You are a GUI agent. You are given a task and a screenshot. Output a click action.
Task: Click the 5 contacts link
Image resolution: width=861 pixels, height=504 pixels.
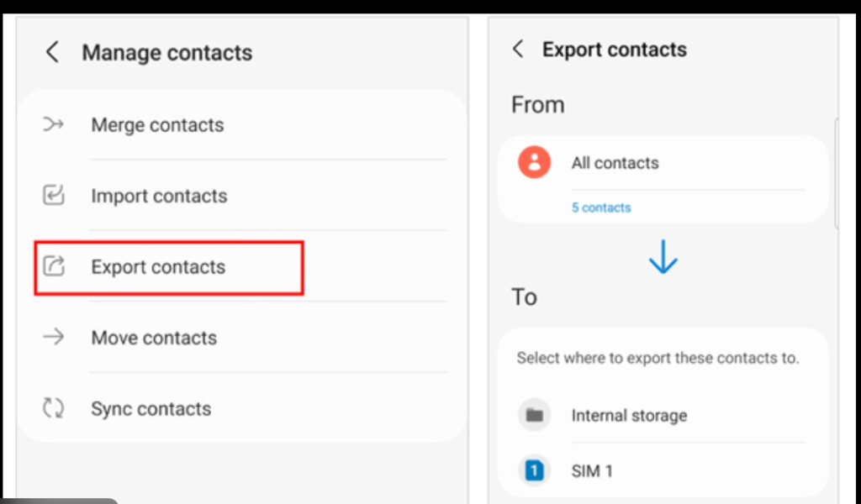click(601, 207)
